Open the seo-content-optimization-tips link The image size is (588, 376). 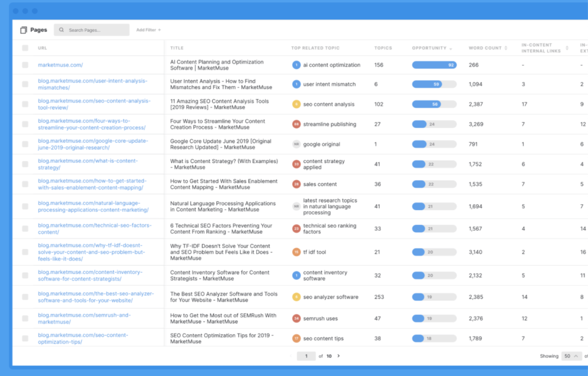(83, 338)
